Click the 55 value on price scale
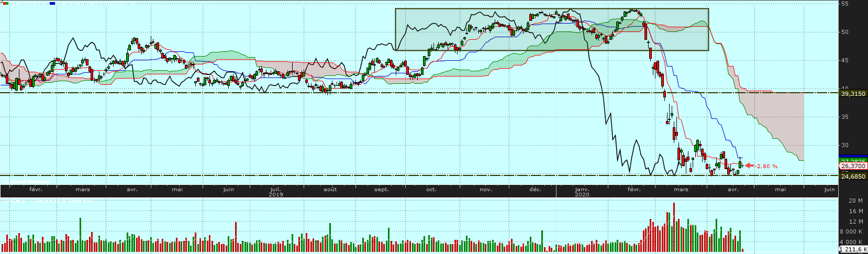The height and width of the screenshot is (254, 868). coord(844,4)
